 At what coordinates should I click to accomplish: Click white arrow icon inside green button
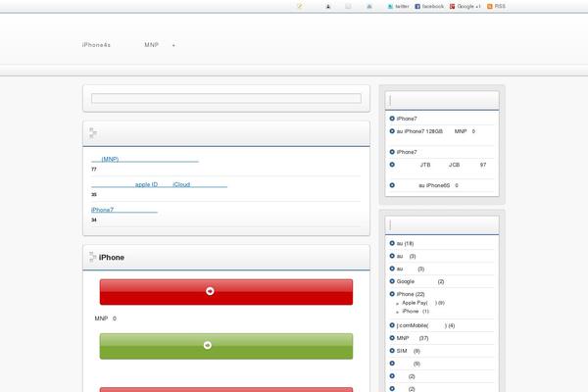pyautogui.click(x=208, y=345)
